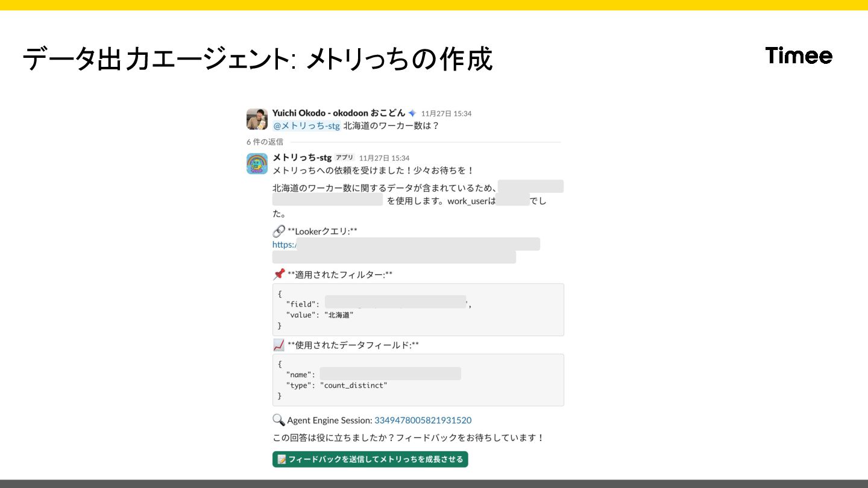Open Yuichi Okodo - okodoon sender name
The image size is (868, 488).
point(339,113)
